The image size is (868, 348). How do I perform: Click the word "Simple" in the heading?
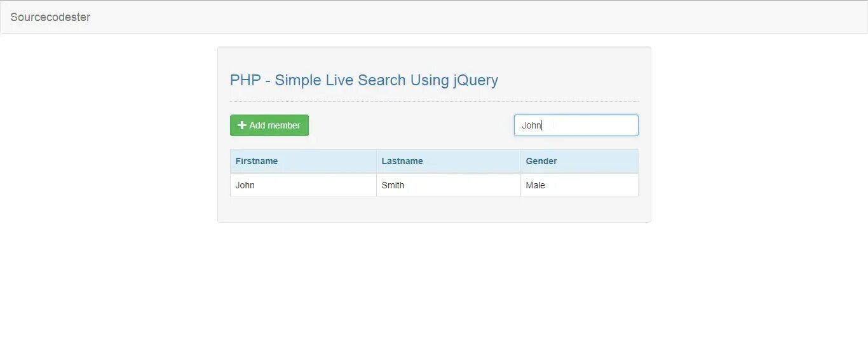click(x=297, y=80)
